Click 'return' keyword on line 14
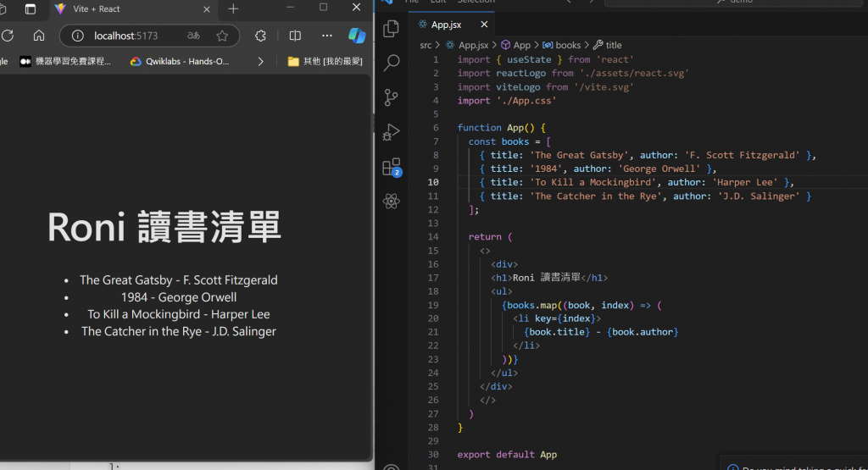This screenshot has height=470, width=868. [x=485, y=236]
